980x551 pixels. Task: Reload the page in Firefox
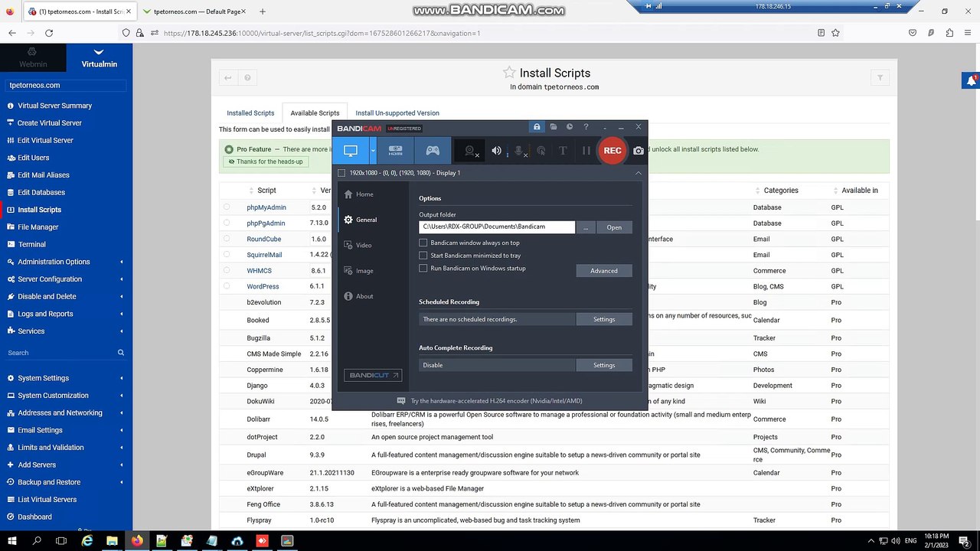coord(49,33)
